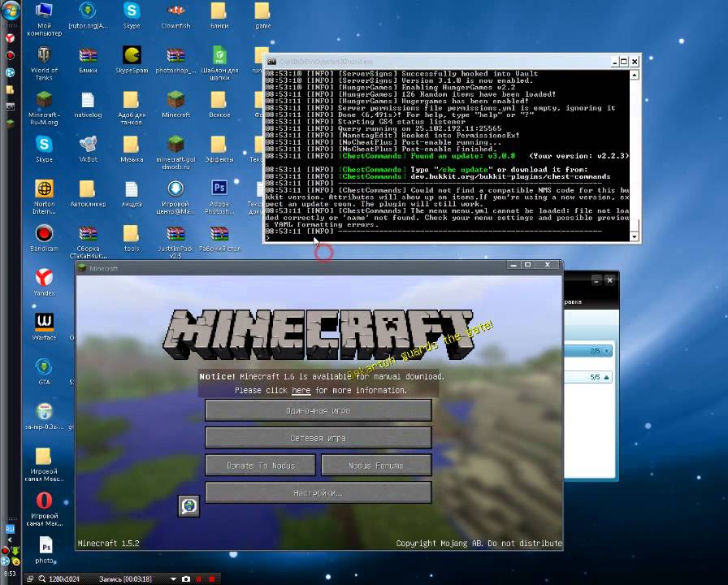728x585 pixels.
Task: Open the Эффекты folder
Action: click(x=219, y=149)
